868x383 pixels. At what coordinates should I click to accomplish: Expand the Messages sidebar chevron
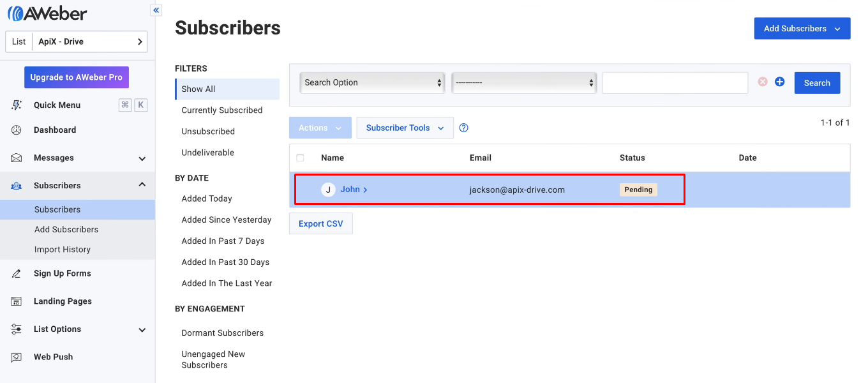(142, 158)
